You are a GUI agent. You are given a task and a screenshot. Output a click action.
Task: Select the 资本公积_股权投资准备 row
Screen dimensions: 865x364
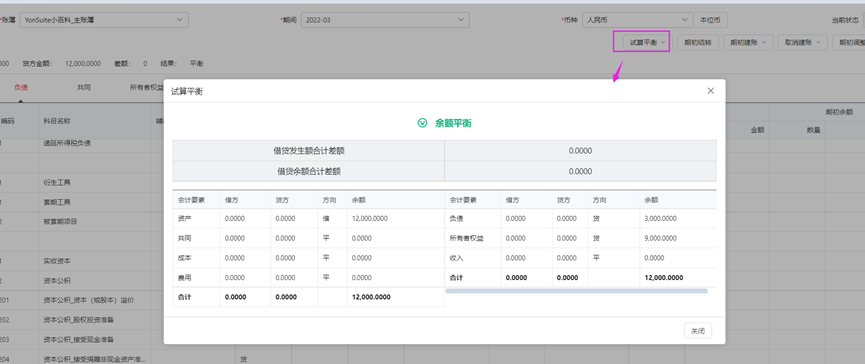(79, 320)
